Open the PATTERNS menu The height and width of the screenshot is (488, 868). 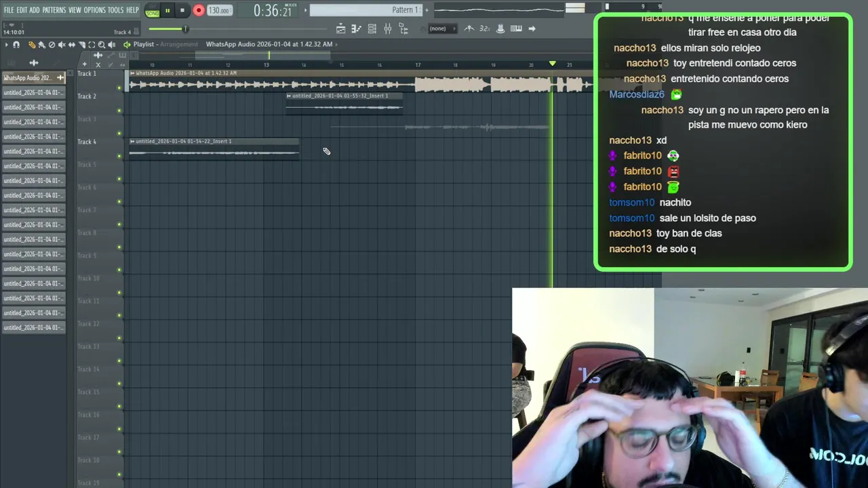[x=54, y=10]
